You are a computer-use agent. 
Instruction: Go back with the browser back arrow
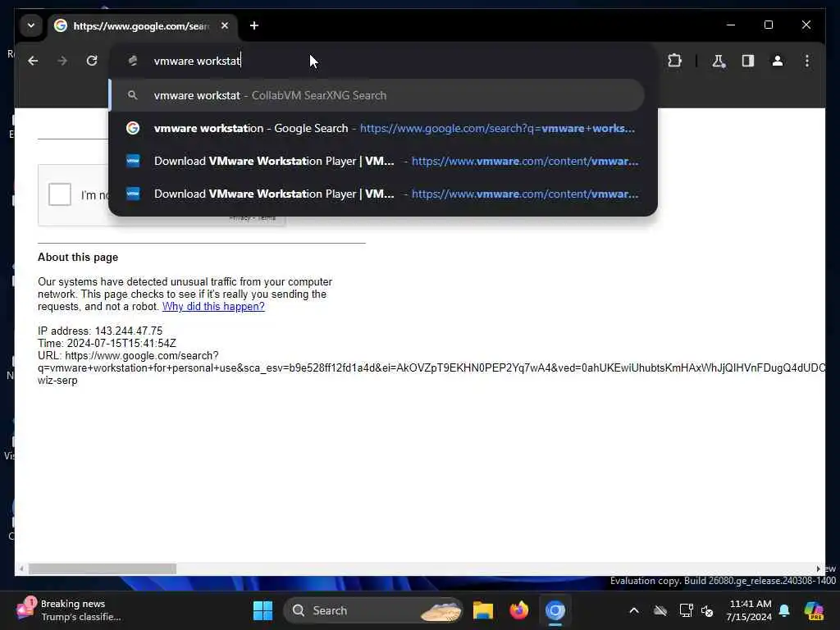(33, 61)
